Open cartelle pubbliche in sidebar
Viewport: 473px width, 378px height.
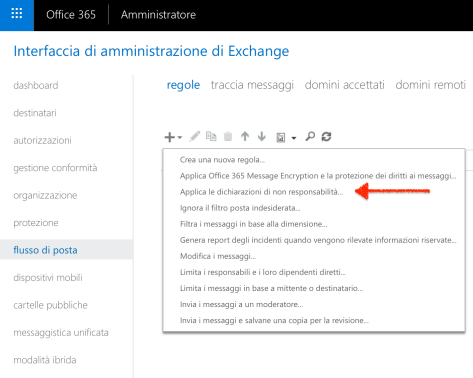pyautogui.click(x=50, y=305)
